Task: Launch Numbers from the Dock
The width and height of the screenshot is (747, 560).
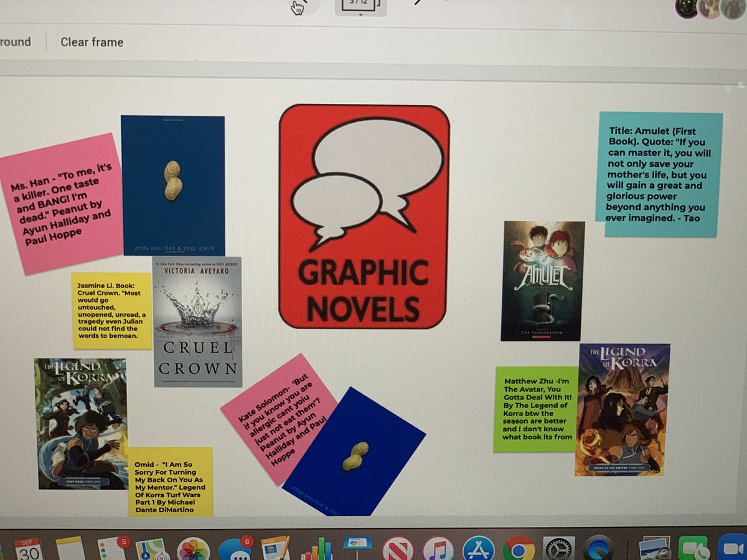Action: pyautogui.click(x=317, y=550)
